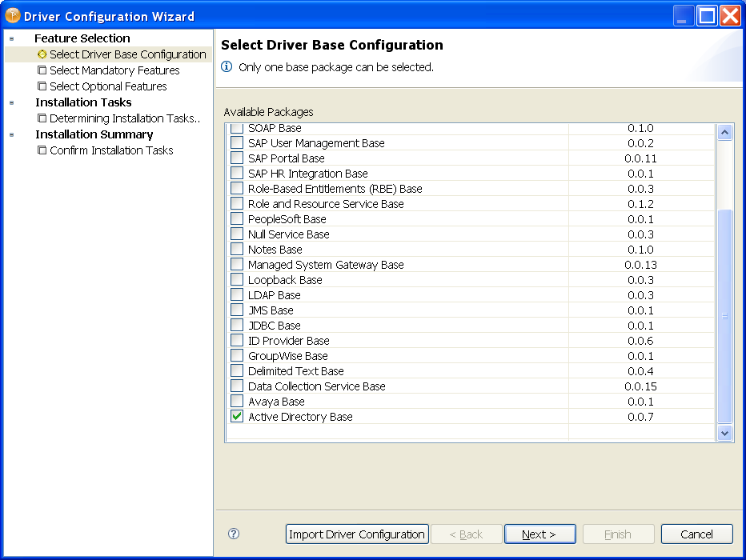This screenshot has width=746, height=560.
Task: Click the Driver Configuration Wizard title icon
Action: 12,15
